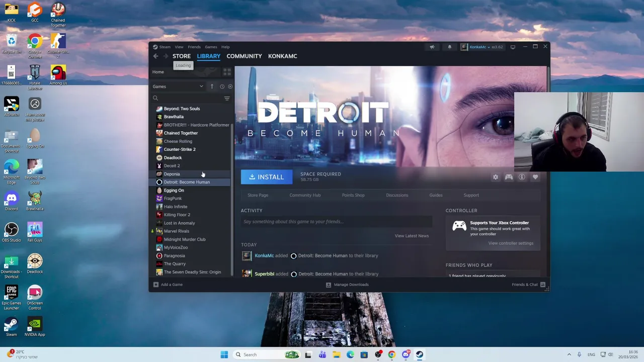Go forward using the Steam forward arrow
The image size is (644, 362).
tap(165, 56)
